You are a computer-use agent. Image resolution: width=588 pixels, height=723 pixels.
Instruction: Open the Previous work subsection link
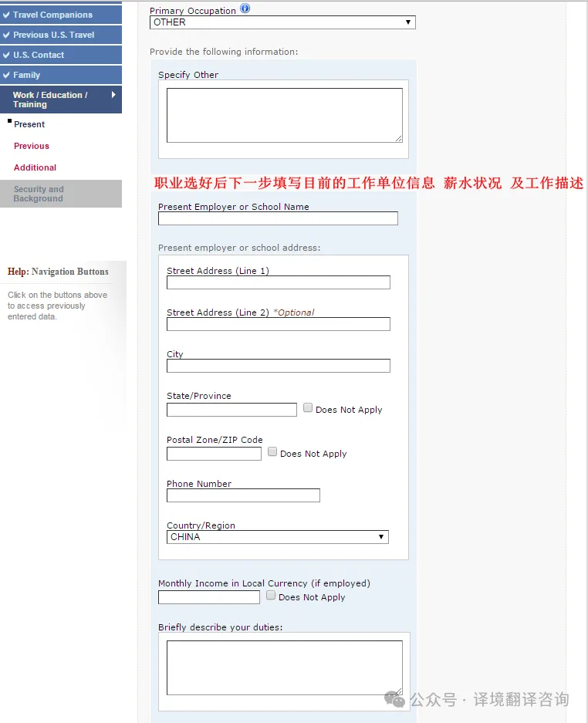click(32, 146)
